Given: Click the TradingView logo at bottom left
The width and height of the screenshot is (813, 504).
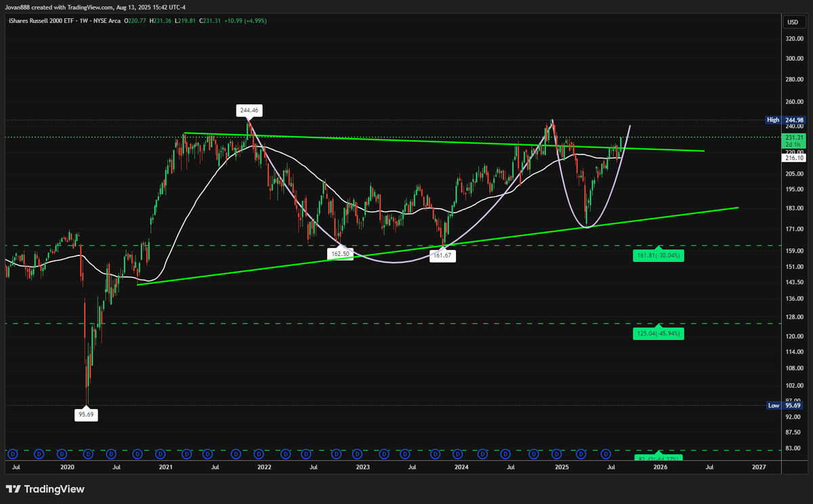Looking at the screenshot, I should point(45,488).
